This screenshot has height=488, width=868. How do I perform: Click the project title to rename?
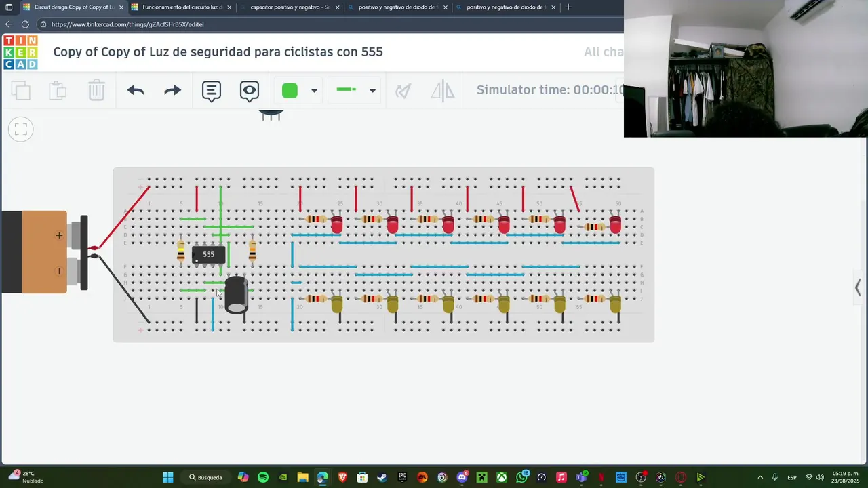click(x=218, y=52)
